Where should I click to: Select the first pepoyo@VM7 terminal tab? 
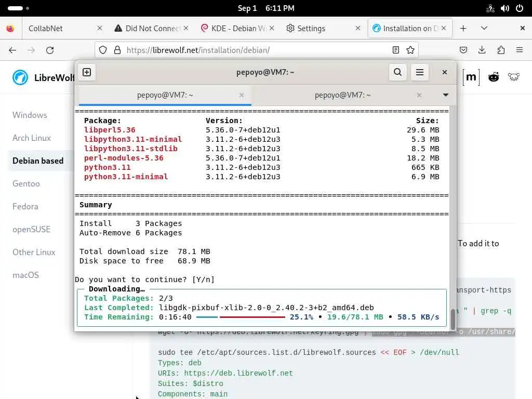click(x=165, y=96)
